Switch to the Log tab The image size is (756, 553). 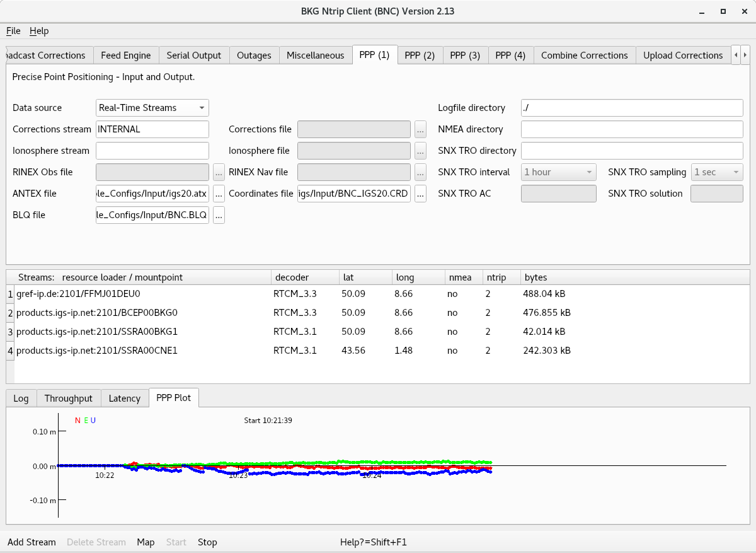point(21,399)
